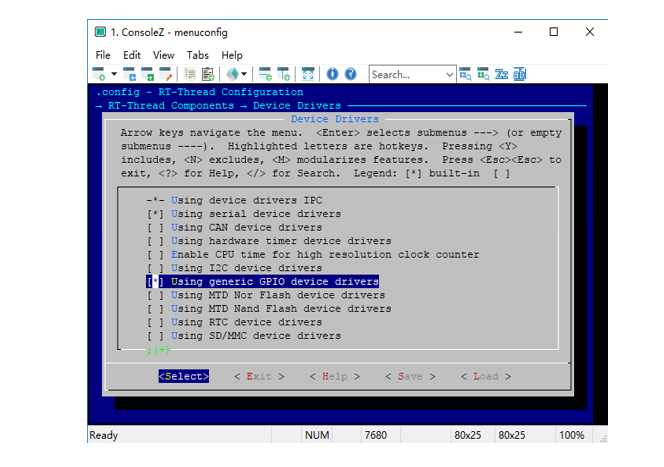Click the Copy toolbar icon
This screenshot has width=664, height=467.
(x=190, y=74)
